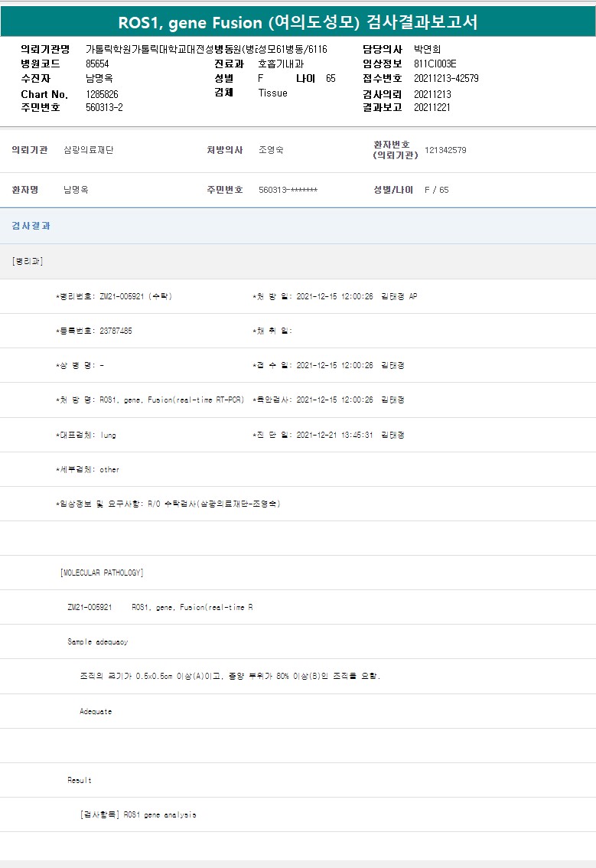Click the [병리과] section label

coord(28,261)
